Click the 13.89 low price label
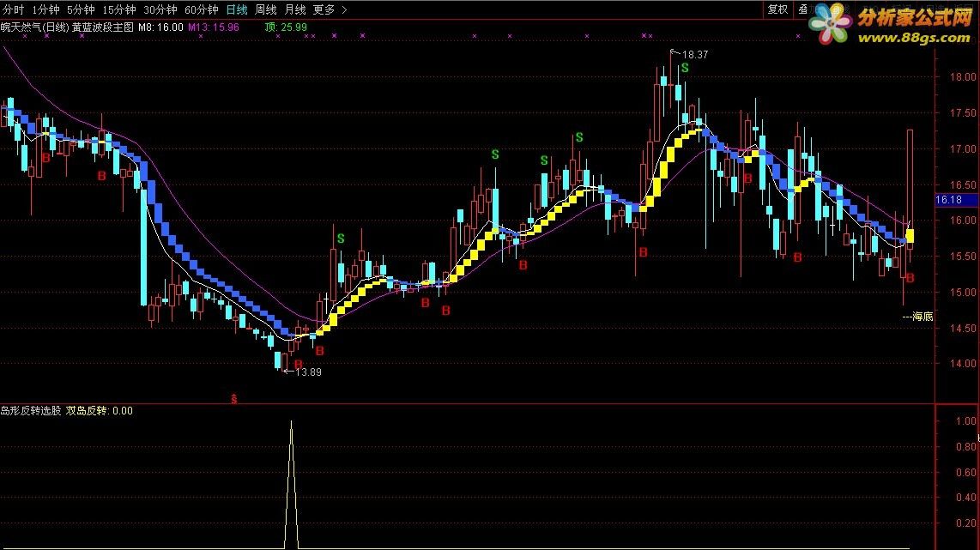The image size is (980, 550). tap(308, 372)
